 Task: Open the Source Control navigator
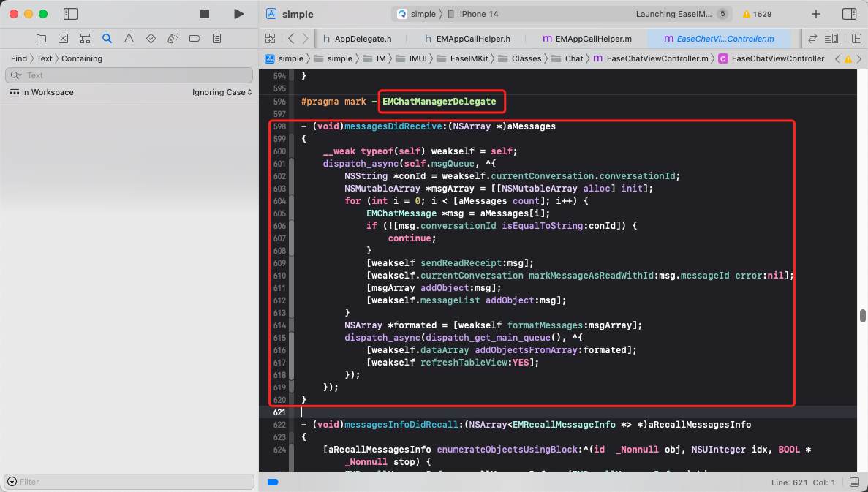[63, 38]
